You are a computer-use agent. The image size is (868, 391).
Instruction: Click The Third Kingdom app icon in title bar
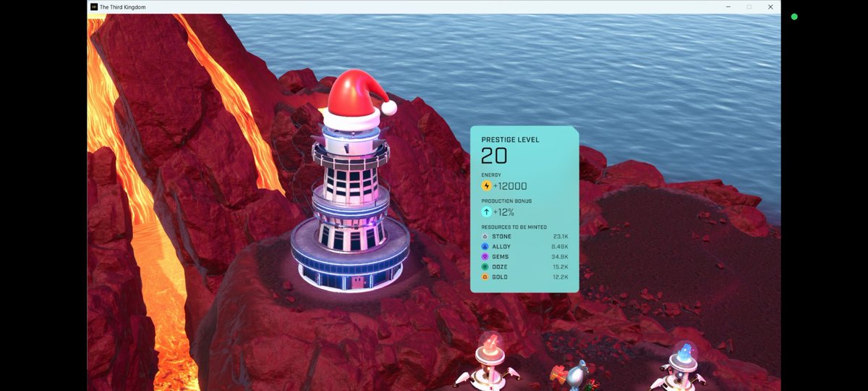click(94, 7)
